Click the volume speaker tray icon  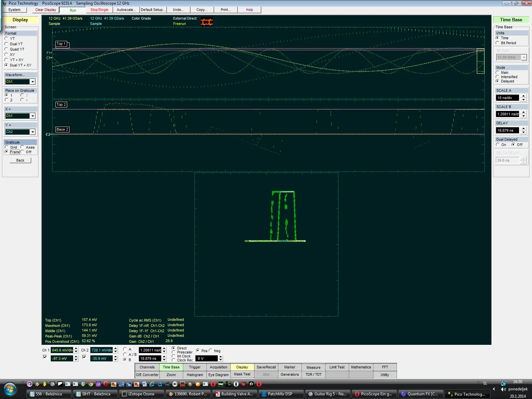tap(503, 389)
